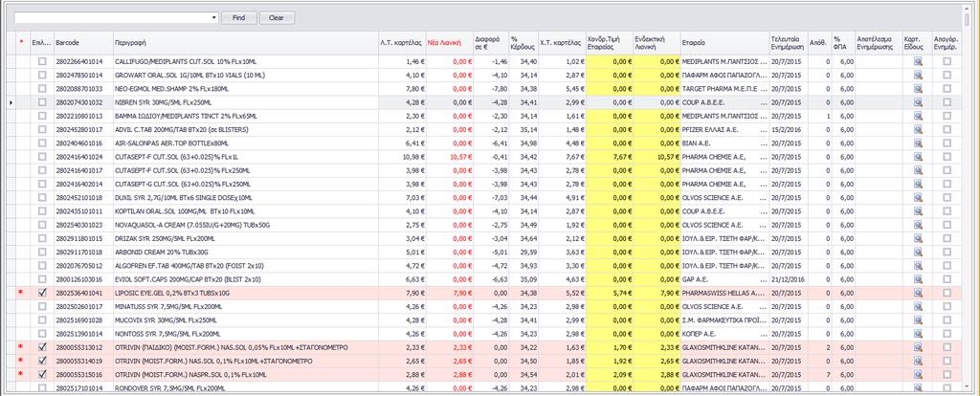Open item card icon for EVIOL SOFT.CAPS row
The height and width of the screenshot is (396, 980).
point(918,279)
